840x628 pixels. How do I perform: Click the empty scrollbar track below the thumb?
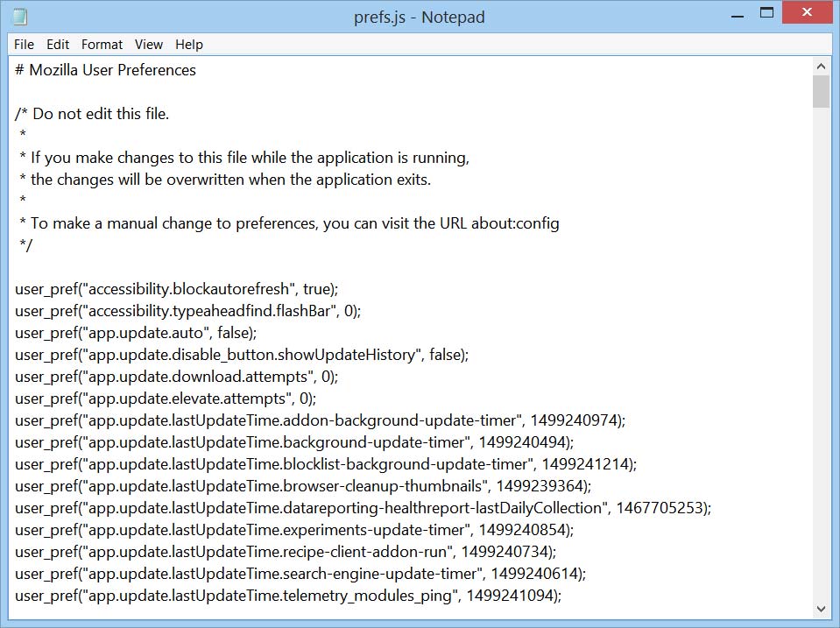click(x=821, y=350)
